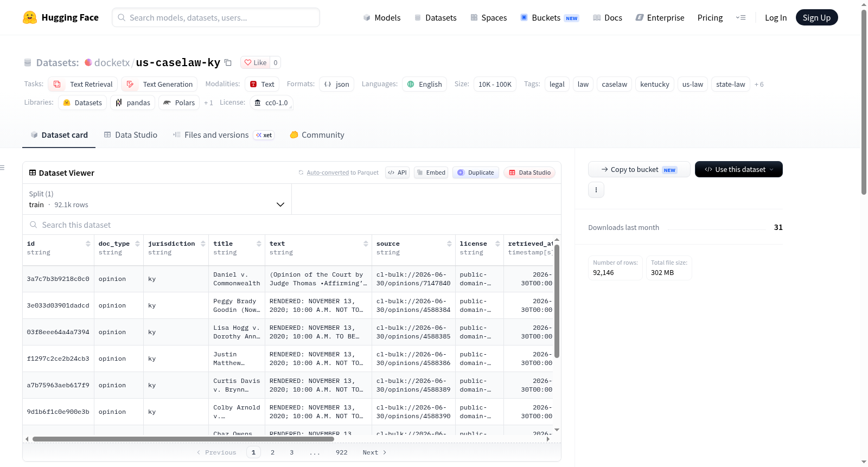Open the left sidebar menu icon
The image size is (868, 467).
(3, 168)
